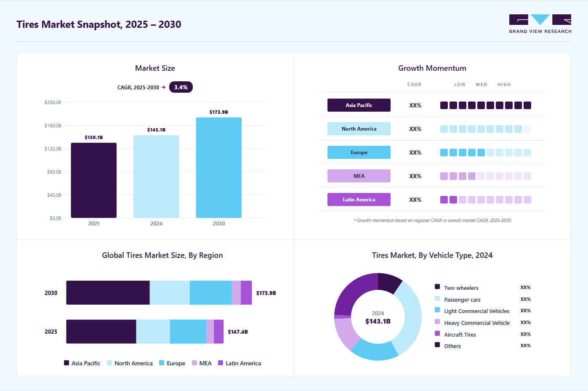Image resolution: width=588 pixels, height=391 pixels.
Task: Click the 2021 market size bar
Action: point(94,180)
